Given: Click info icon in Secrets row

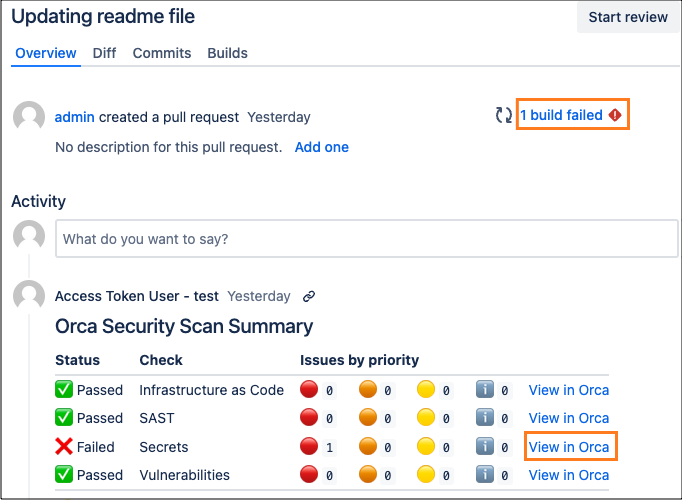Looking at the screenshot, I should [x=485, y=446].
